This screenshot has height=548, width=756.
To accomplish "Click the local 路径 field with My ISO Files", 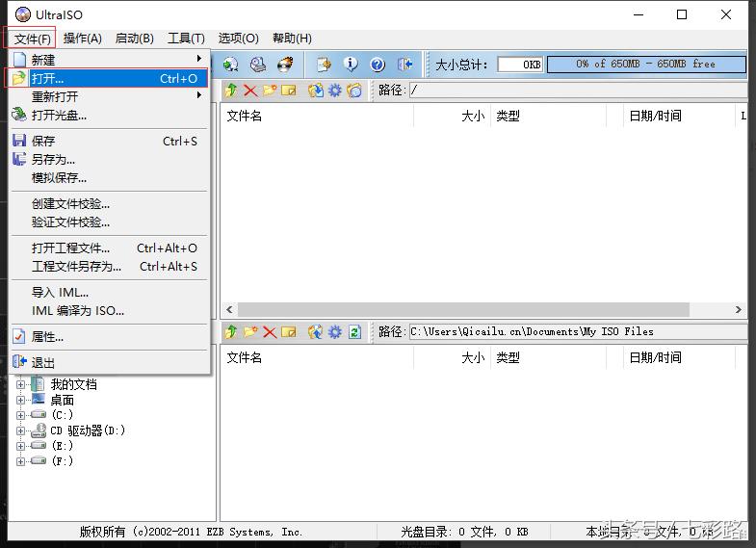I will [579, 331].
